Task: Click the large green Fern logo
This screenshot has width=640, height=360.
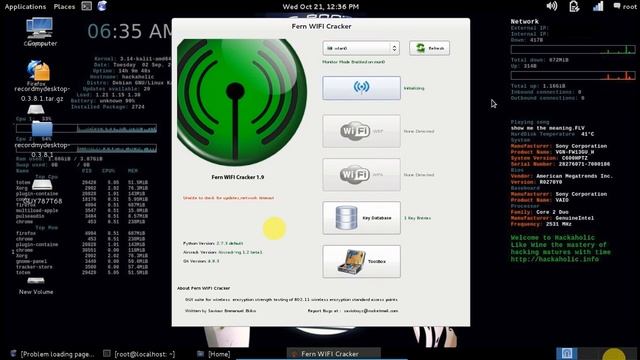Action: [x=242, y=102]
